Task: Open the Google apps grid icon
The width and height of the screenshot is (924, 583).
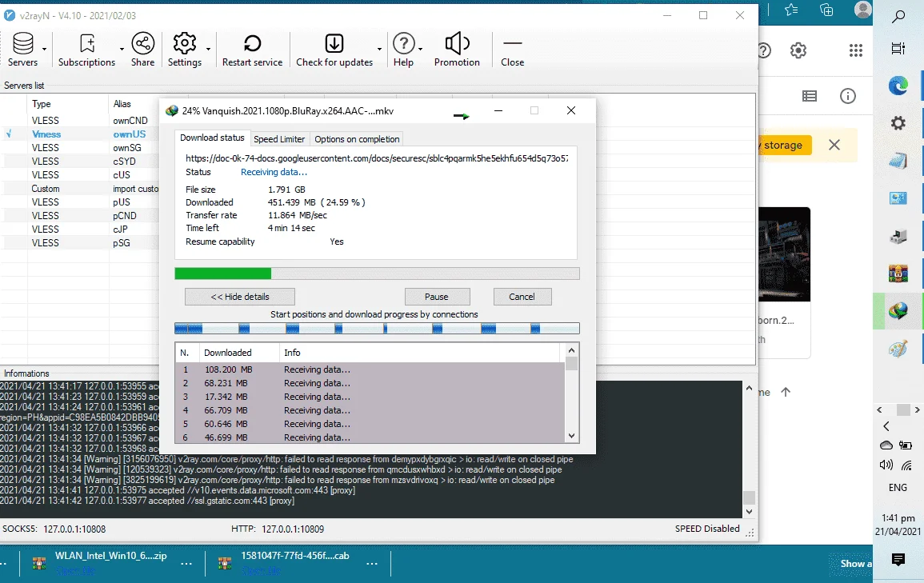Action: tap(856, 50)
